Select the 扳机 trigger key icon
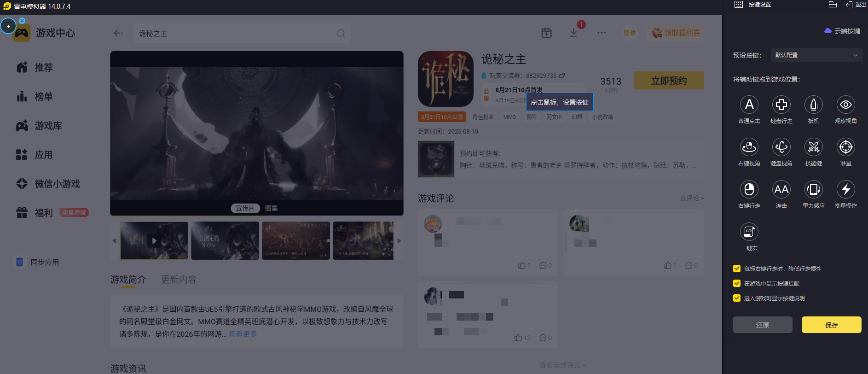The height and width of the screenshot is (374, 868). pyautogui.click(x=814, y=105)
